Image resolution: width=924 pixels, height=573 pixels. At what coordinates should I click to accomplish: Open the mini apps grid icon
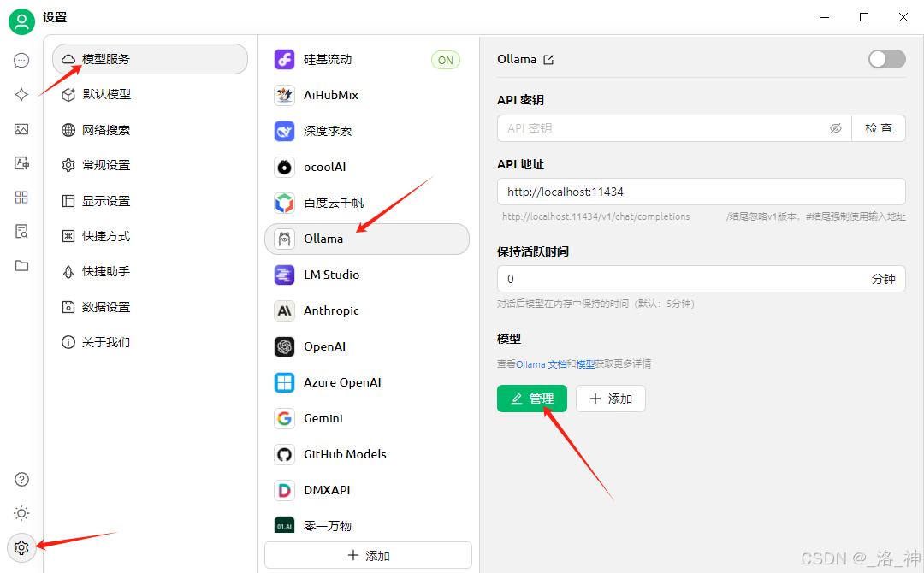coord(21,198)
